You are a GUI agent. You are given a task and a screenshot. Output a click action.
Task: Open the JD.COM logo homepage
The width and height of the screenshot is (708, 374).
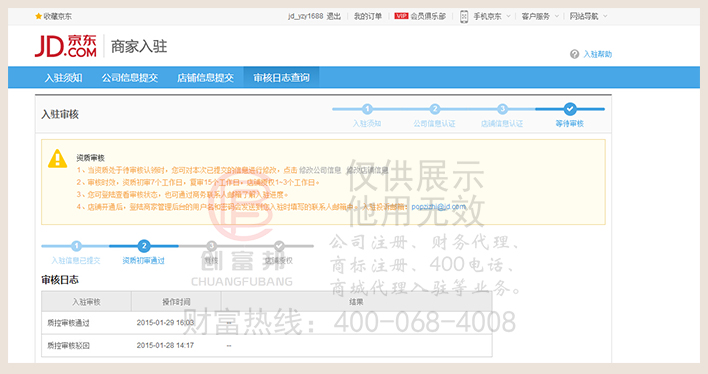(x=66, y=46)
